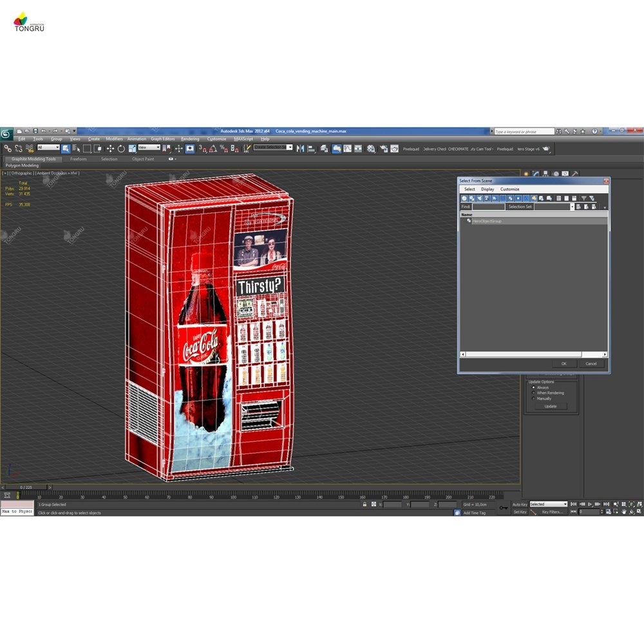This screenshot has height=644, width=644.
Task: Click the application menu 3ds Max logo button
Action: [6, 133]
